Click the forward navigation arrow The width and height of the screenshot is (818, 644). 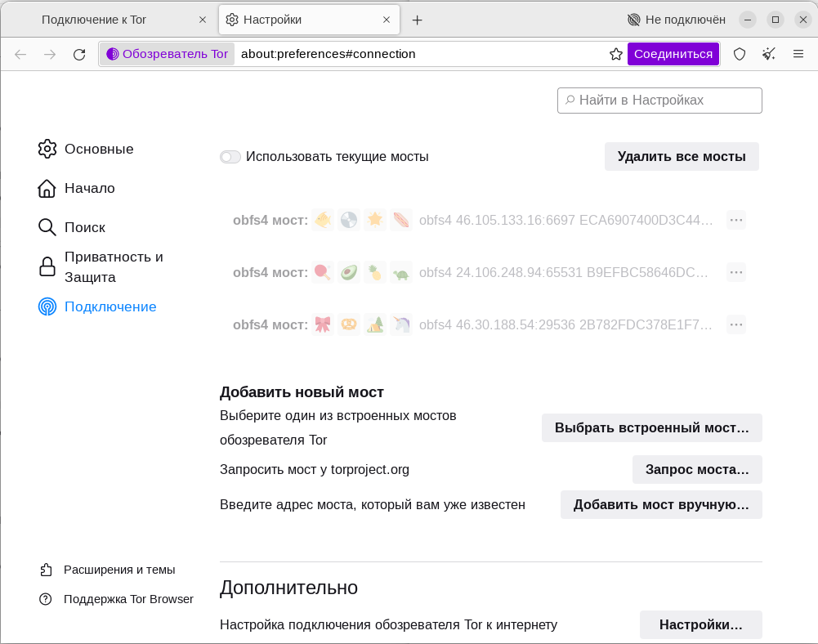tap(50, 54)
